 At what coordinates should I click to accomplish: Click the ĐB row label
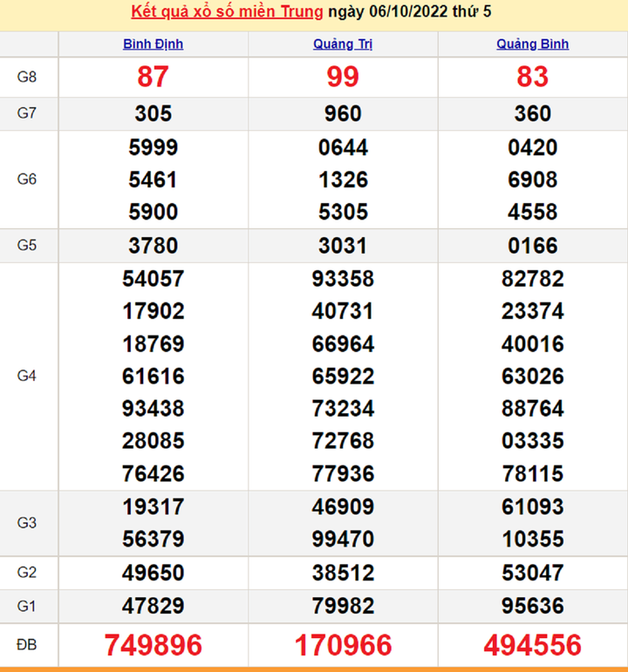[27, 645]
